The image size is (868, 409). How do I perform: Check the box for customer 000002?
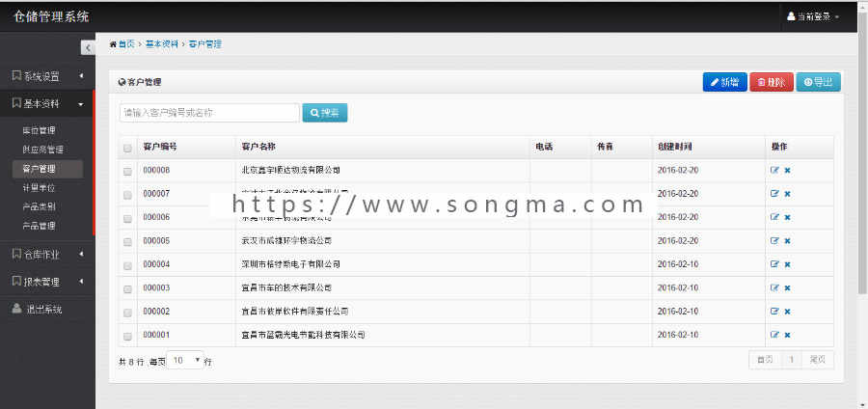127,313
